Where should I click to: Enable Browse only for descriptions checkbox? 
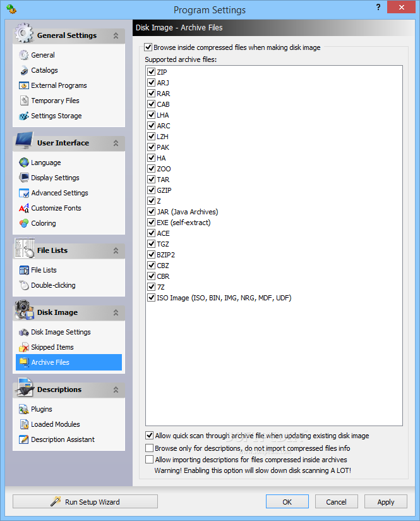click(150, 448)
